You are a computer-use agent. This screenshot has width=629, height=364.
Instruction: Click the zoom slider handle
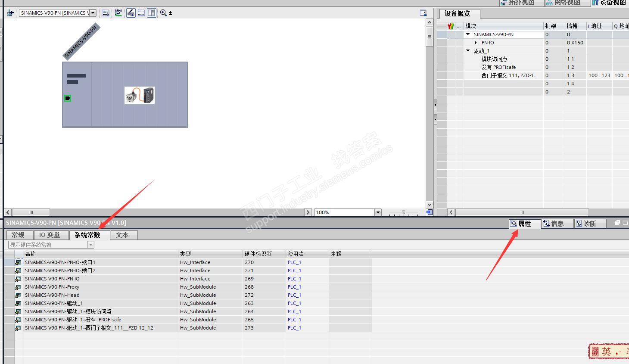click(404, 212)
